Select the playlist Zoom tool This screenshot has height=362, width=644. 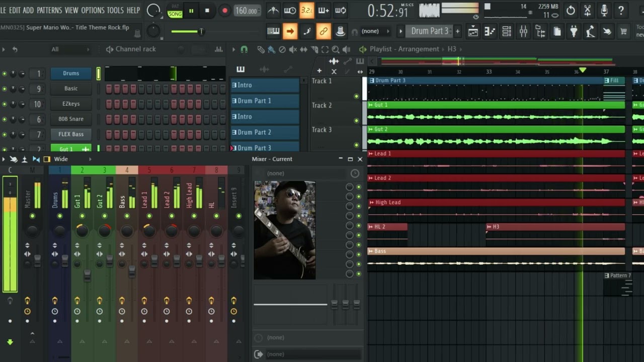point(336,49)
